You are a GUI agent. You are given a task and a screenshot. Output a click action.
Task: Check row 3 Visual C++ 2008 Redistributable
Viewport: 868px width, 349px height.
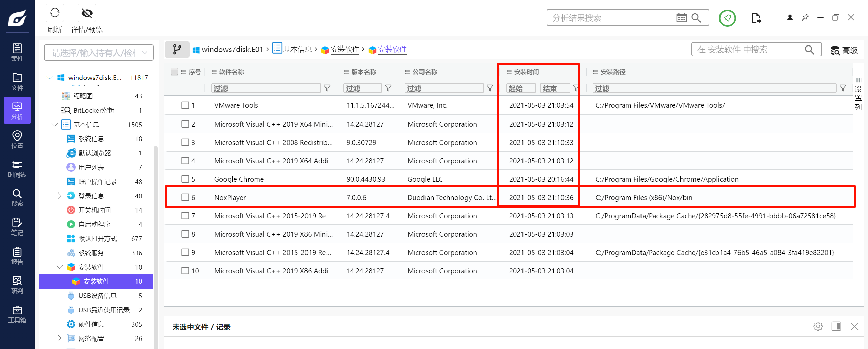click(x=185, y=142)
